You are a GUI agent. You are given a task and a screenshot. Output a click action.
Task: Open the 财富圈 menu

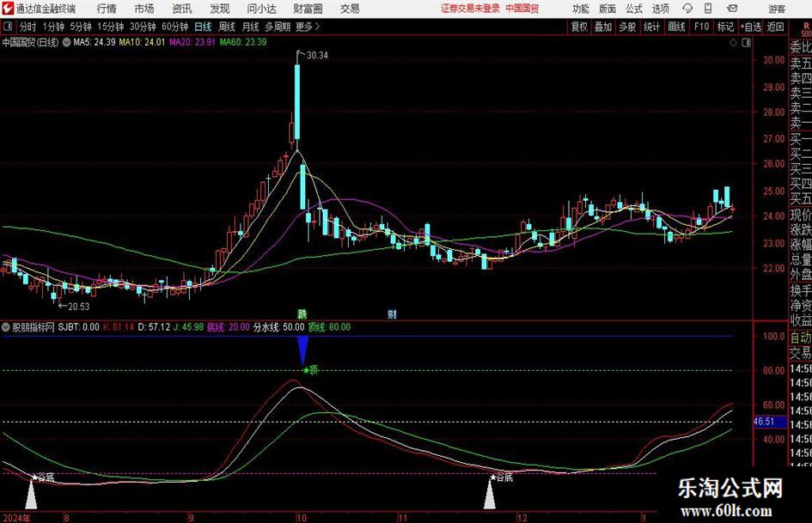[308, 9]
